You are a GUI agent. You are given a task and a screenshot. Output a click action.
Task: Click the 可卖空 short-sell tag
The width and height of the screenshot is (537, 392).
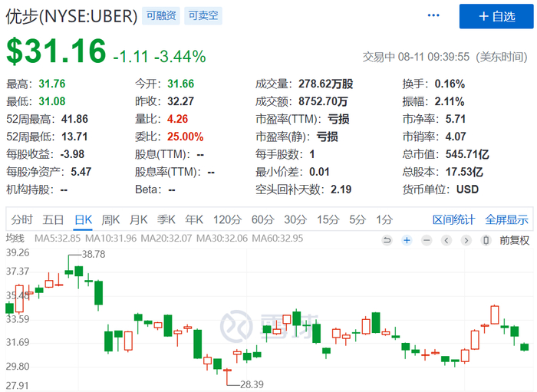point(203,15)
